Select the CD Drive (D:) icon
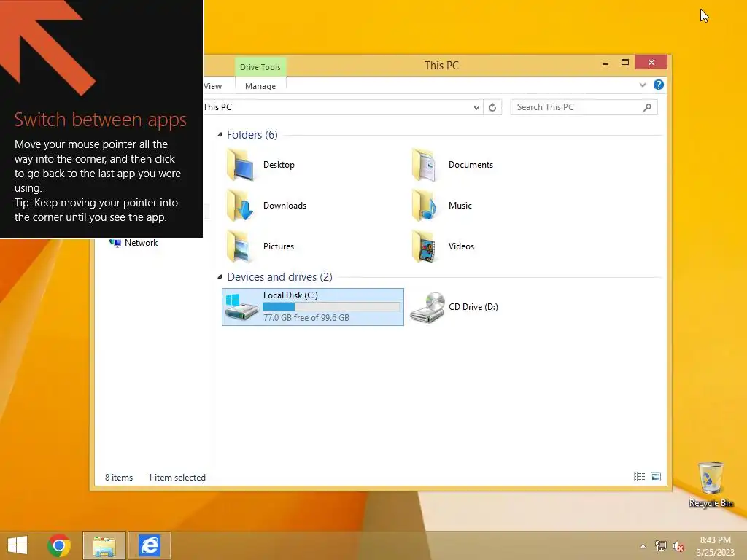Viewport: 747px width, 560px height. [x=427, y=307]
